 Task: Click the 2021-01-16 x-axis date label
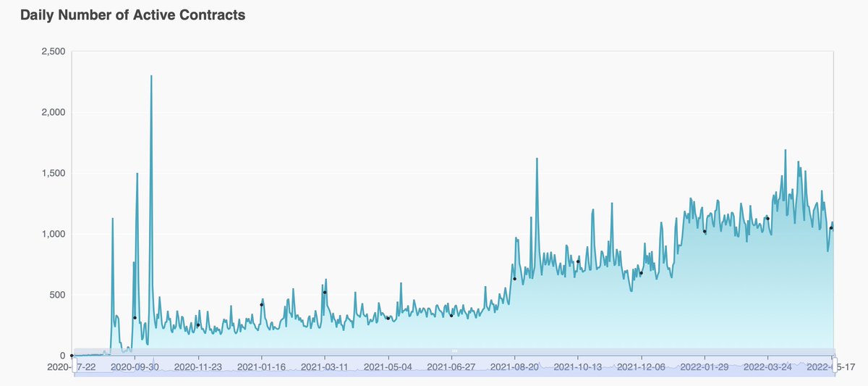[261, 367]
